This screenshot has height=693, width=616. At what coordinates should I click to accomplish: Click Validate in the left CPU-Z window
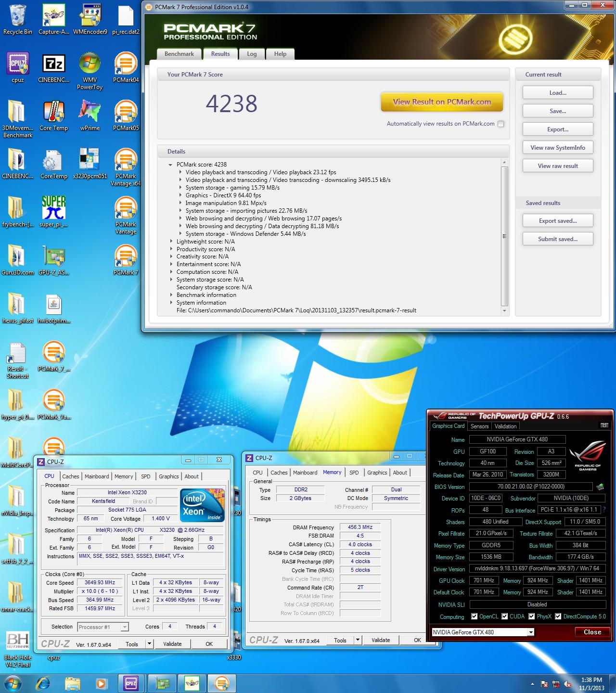click(172, 644)
